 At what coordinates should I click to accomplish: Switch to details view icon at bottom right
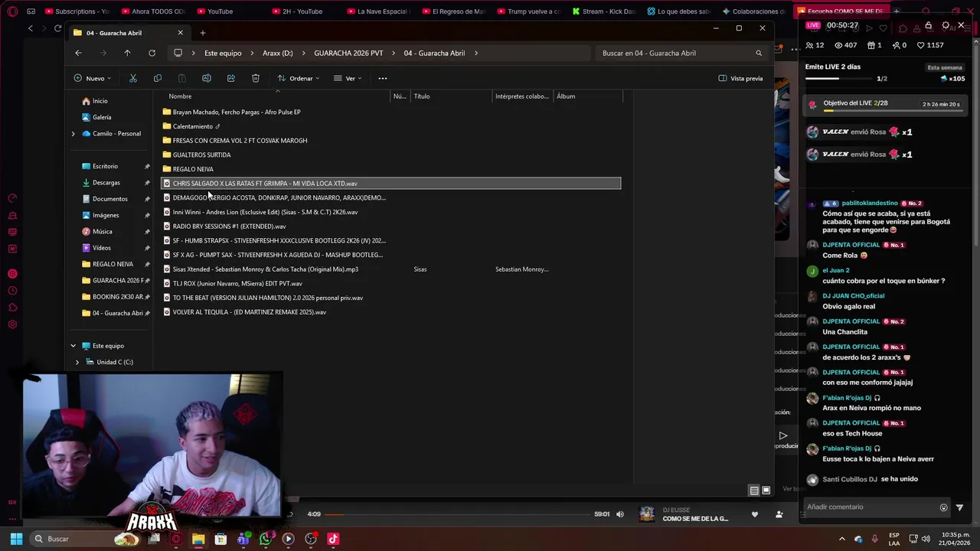pos(754,491)
